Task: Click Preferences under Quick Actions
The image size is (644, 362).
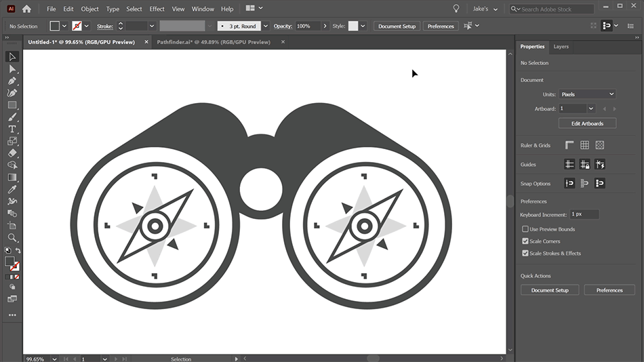Action: point(609,290)
